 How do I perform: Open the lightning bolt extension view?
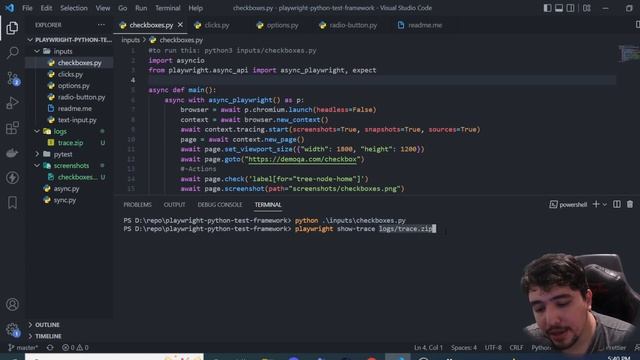click(x=12, y=178)
